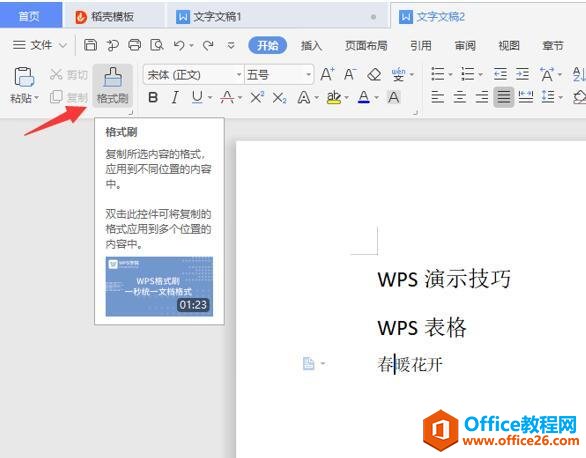Click the Sort (A-Z) icon
The width and height of the screenshot is (586, 458).
coord(579,74)
